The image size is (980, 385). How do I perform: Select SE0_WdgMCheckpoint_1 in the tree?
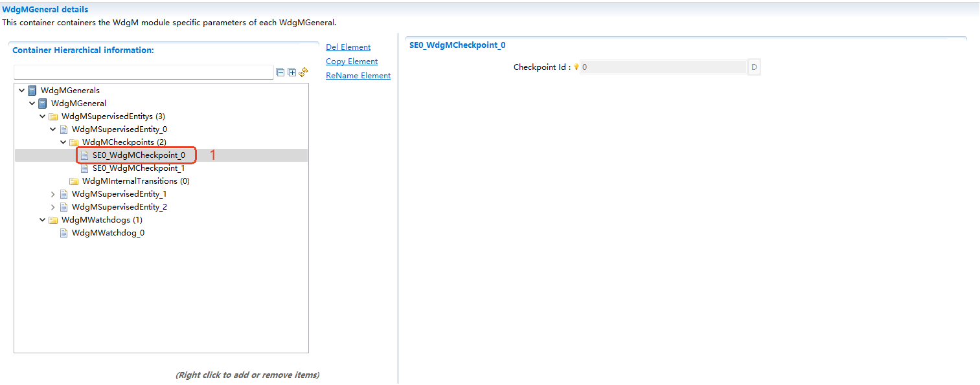(x=138, y=168)
